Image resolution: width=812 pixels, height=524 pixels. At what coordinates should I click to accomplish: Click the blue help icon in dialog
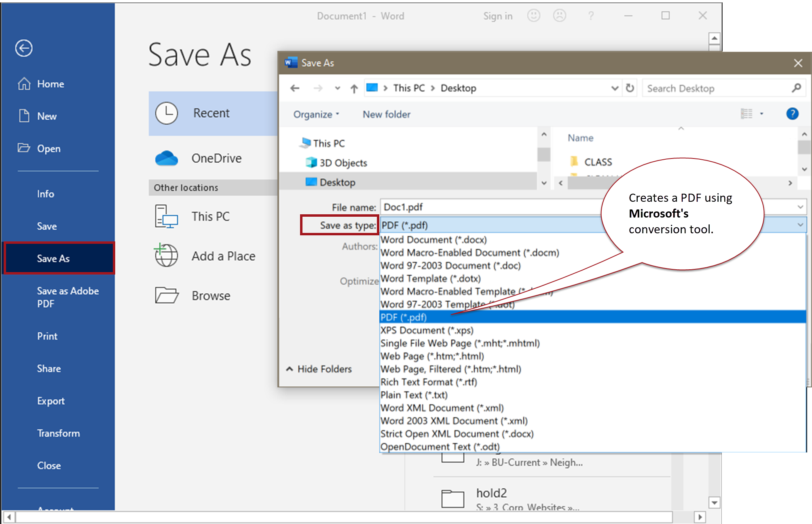click(792, 114)
